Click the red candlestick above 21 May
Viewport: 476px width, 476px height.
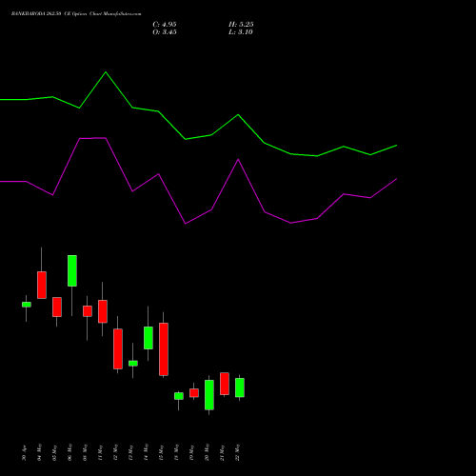pyautogui.click(x=225, y=384)
